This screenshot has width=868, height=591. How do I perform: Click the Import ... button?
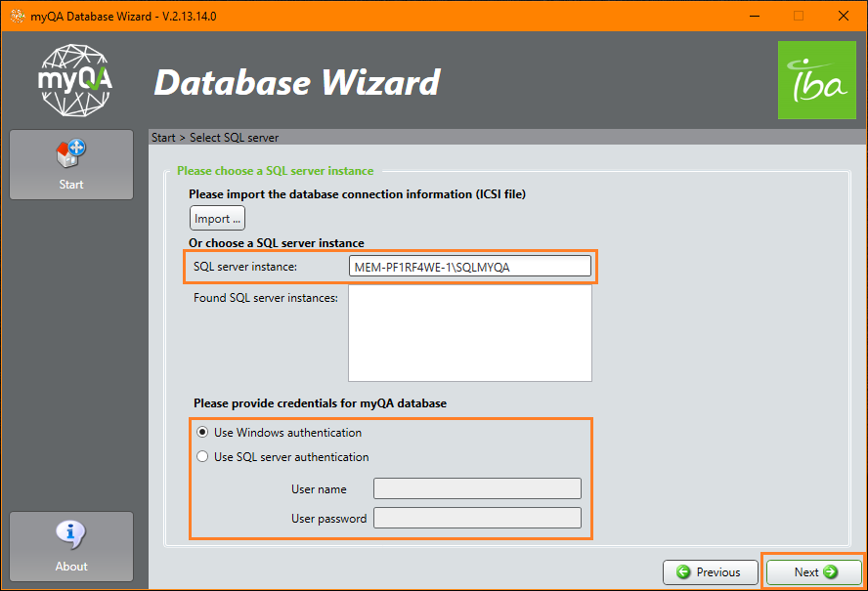[x=217, y=218]
